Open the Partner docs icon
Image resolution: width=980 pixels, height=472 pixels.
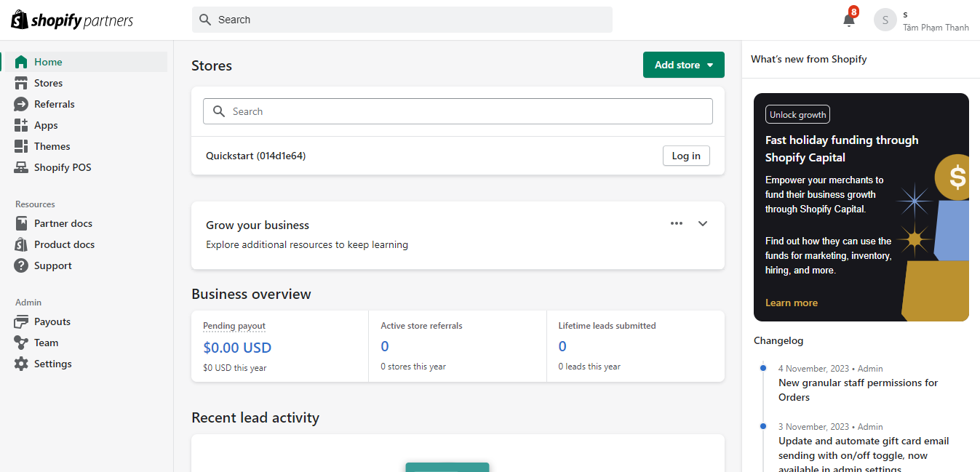pyautogui.click(x=23, y=223)
